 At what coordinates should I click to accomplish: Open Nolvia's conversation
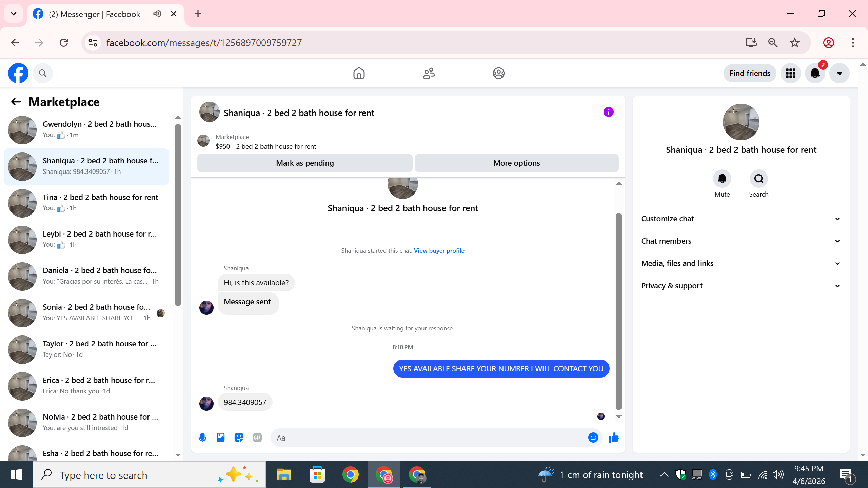(x=86, y=423)
